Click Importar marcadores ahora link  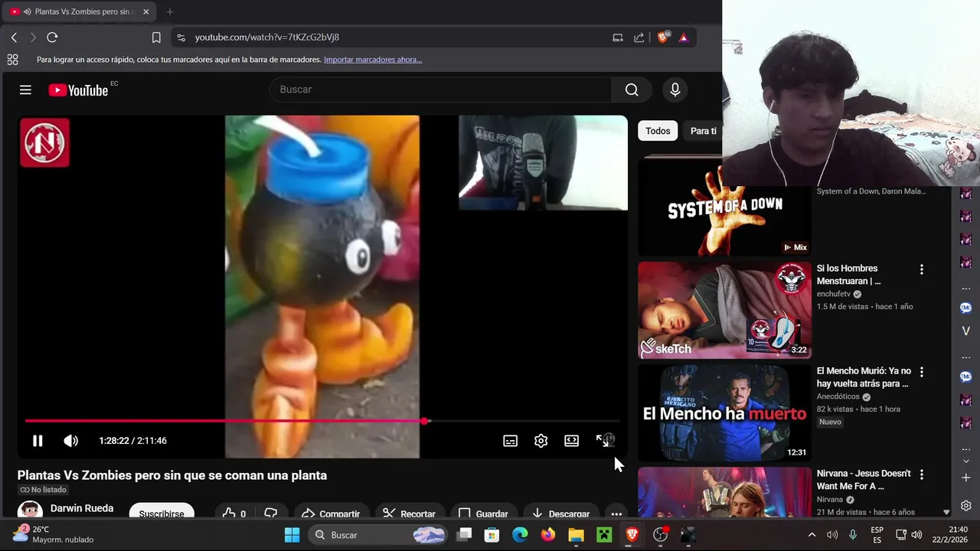[x=373, y=59]
